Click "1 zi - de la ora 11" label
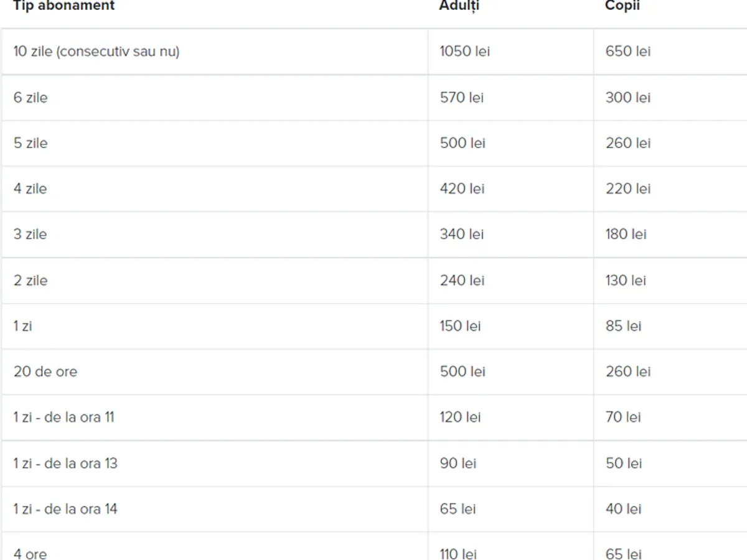This screenshot has height=560, width=747. pyautogui.click(x=64, y=417)
